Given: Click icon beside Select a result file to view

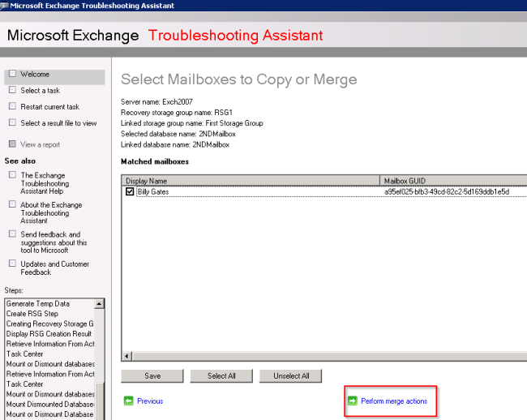Looking at the screenshot, I should coord(12,122).
